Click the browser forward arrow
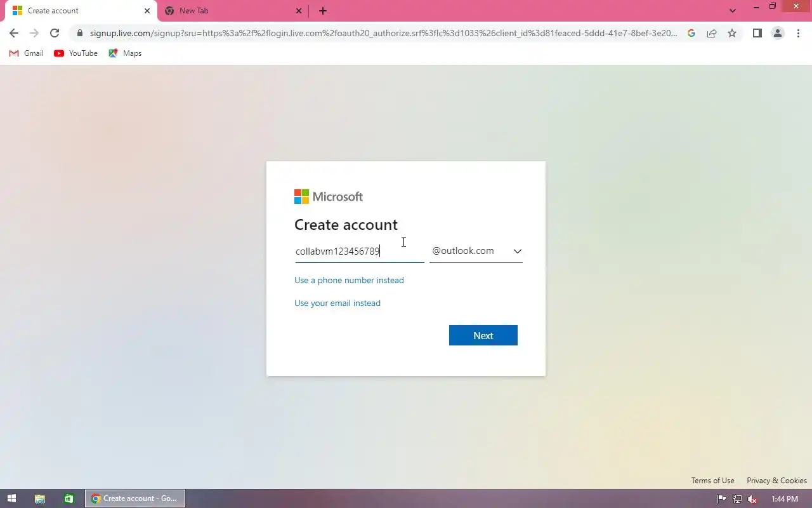The height and width of the screenshot is (508, 812). [34, 33]
